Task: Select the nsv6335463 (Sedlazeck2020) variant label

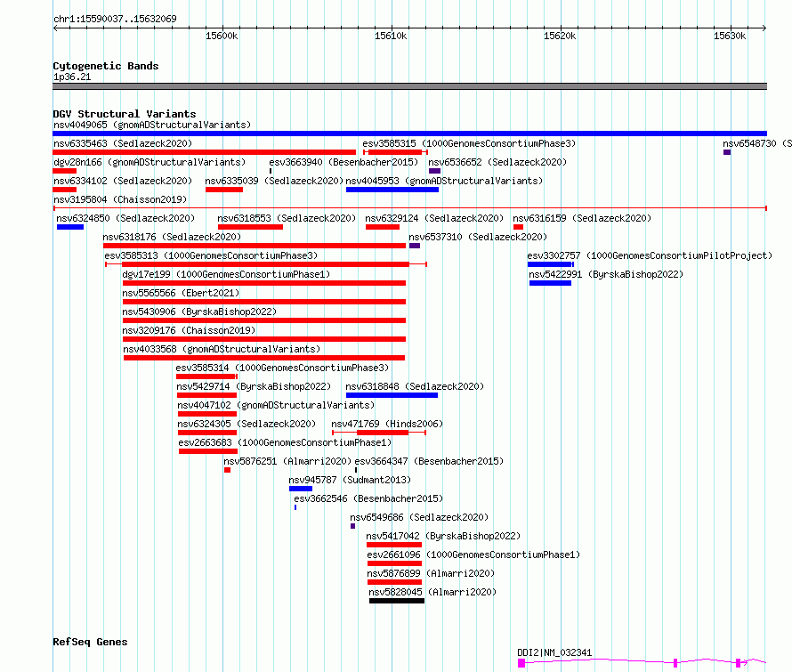Action: 123,143
